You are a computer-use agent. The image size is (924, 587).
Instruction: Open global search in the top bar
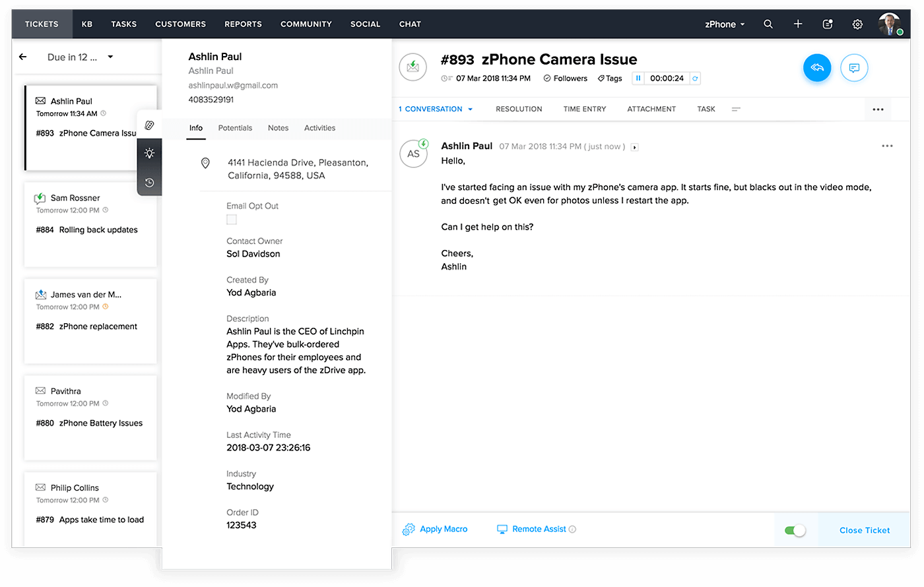768,24
